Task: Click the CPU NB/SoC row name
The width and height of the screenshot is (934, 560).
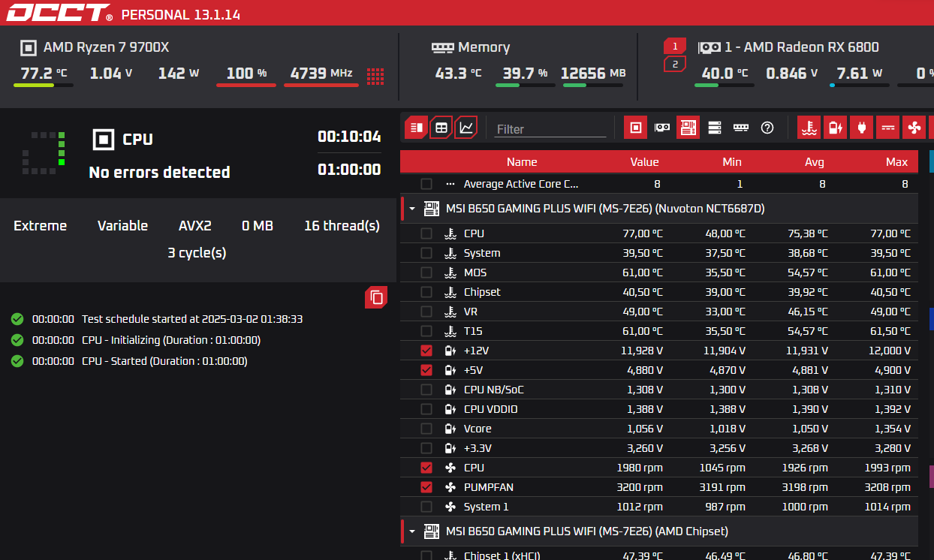Action: pyautogui.click(x=494, y=390)
